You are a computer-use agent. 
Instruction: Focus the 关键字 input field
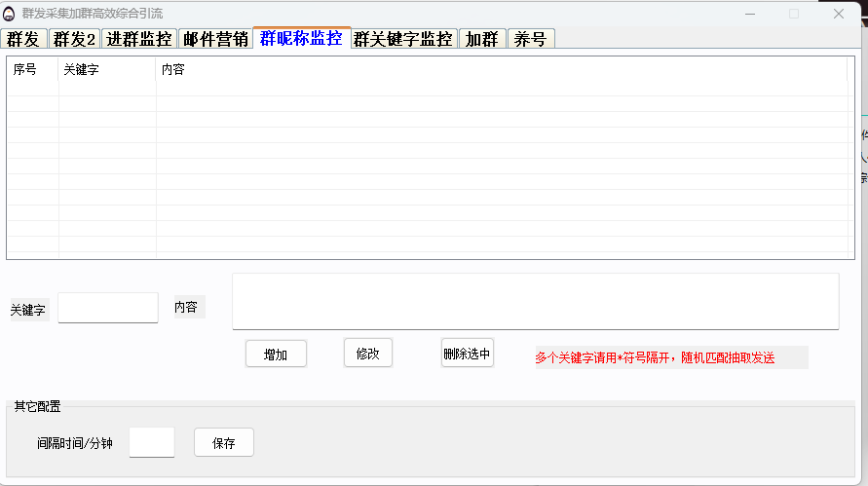pyautogui.click(x=108, y=308)
